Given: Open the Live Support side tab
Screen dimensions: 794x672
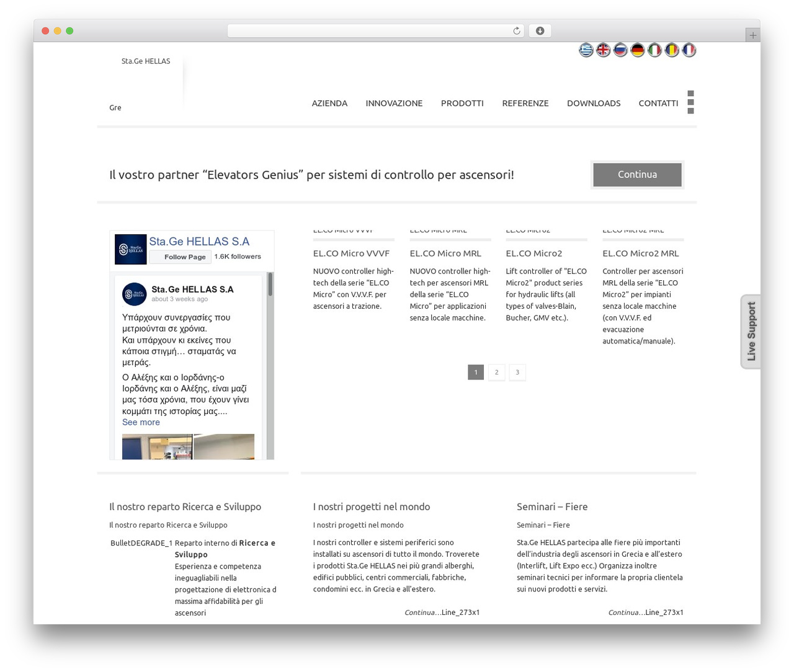Looking at the screenshot, I should pyautogui.click(x=751, y=332).
